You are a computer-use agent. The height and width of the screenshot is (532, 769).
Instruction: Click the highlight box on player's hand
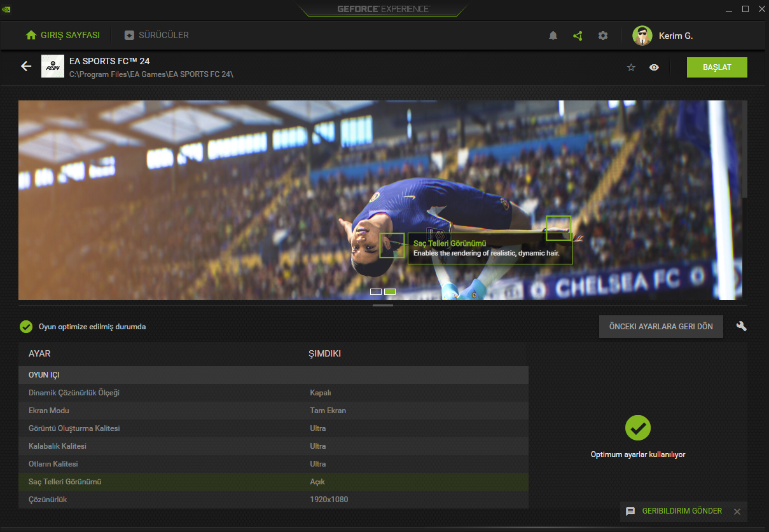coord(558,228)
